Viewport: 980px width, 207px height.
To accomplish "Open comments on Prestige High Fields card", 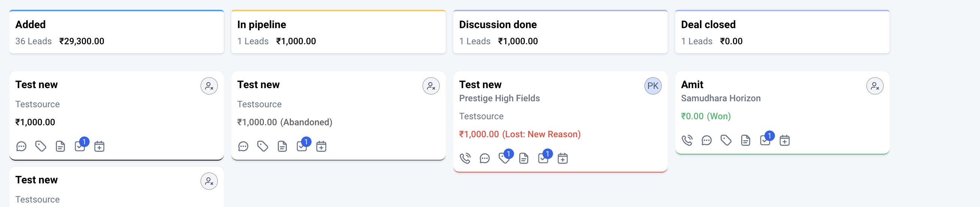I will coord(484,158).
